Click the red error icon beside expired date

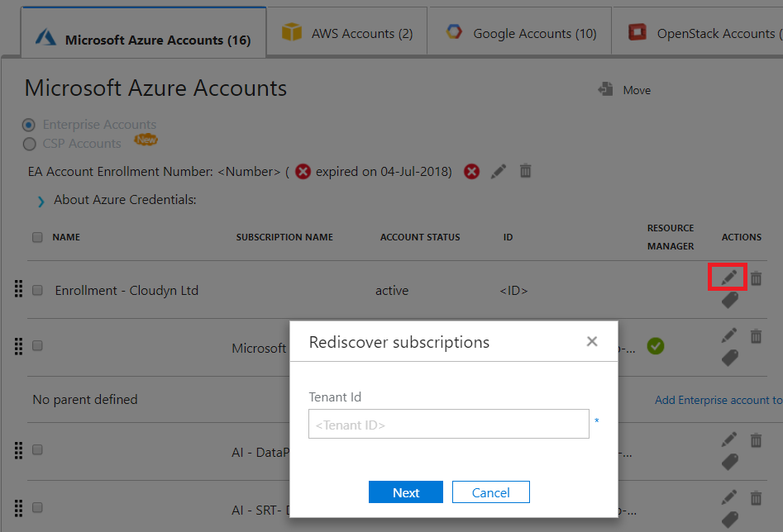point(303,172)
